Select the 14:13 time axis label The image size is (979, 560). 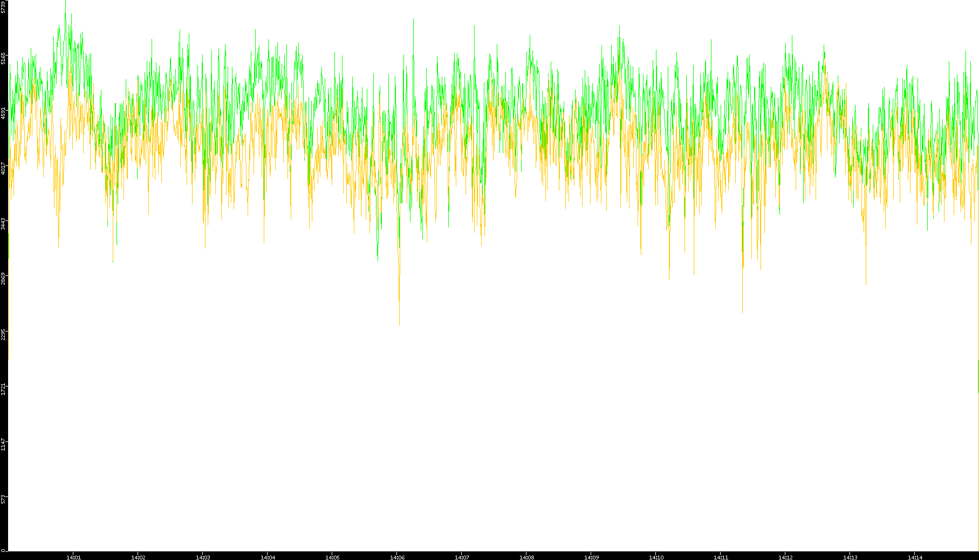pos(850,557)
